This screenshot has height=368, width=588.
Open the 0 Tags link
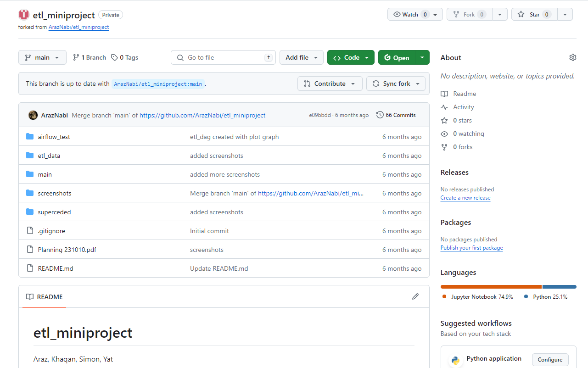pos(124,57)
